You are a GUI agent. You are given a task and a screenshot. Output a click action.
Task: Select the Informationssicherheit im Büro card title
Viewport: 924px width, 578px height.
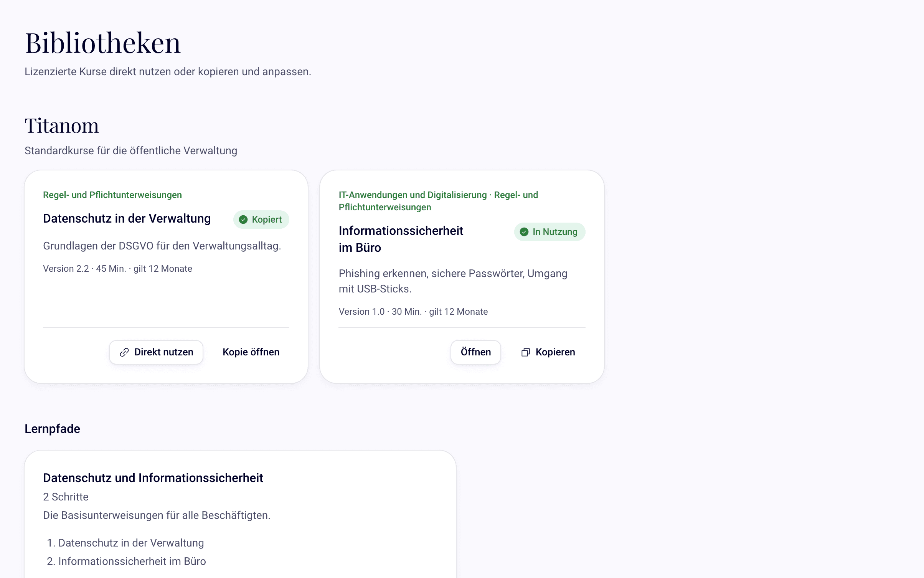401,239
